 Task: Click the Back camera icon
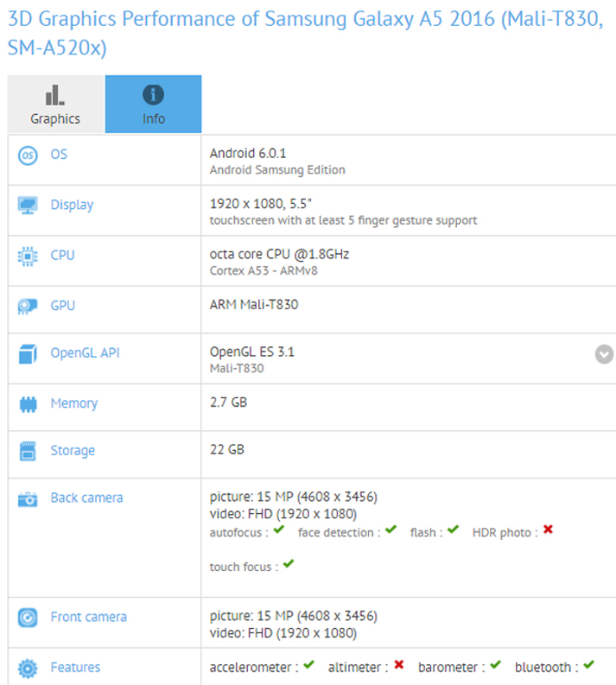tap(28, 498)
